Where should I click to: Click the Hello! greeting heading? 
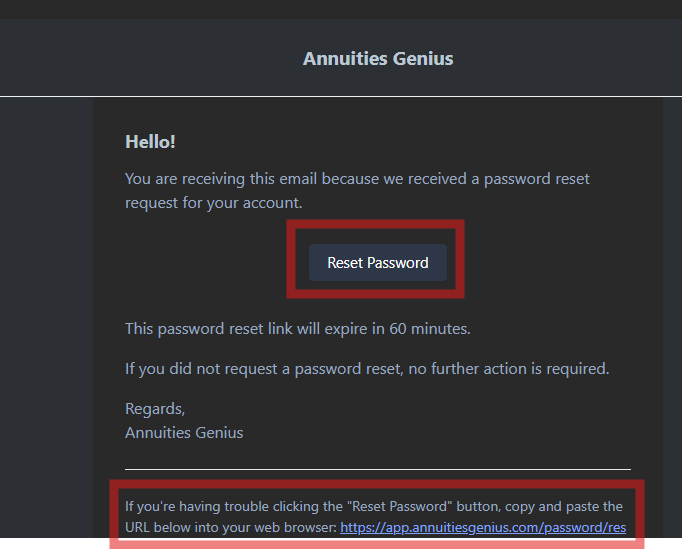(x=150, y=142)
